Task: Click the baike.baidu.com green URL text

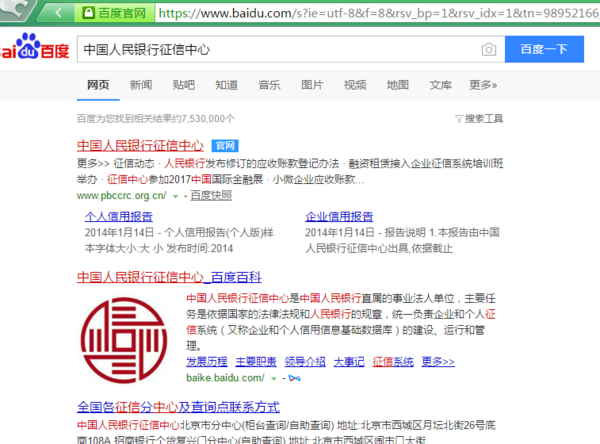Action: [225, 378]
